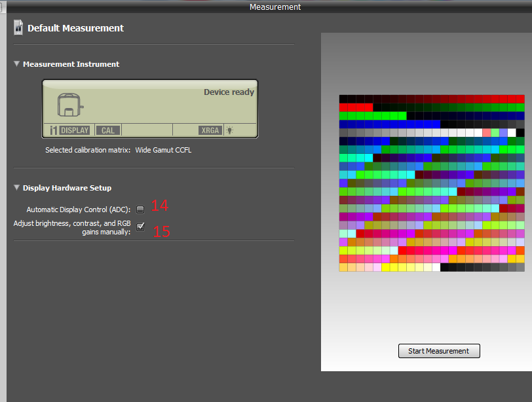This screenshot has width=532, height=402.
Task: Collapse the Measurement Instrument section
Action: tap(17, 64)
